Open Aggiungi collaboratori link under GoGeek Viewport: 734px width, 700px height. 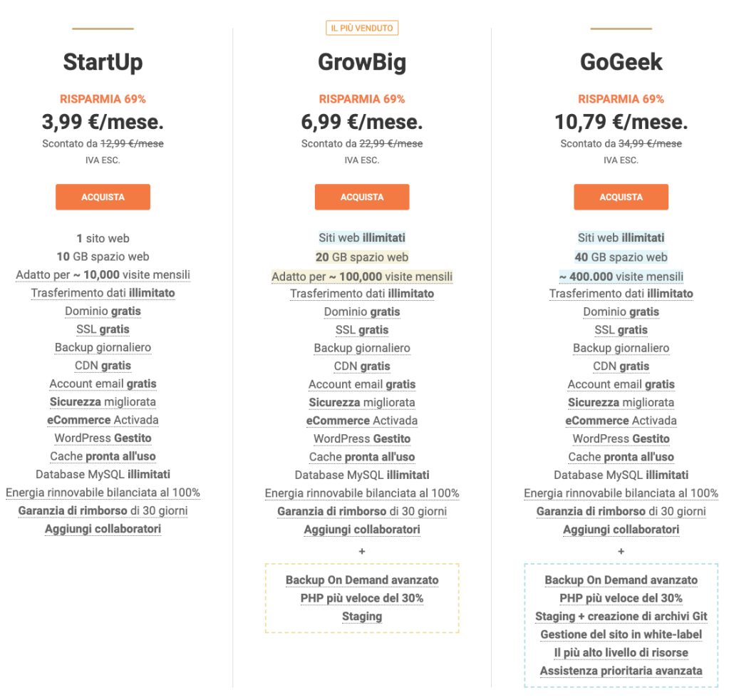621,529
